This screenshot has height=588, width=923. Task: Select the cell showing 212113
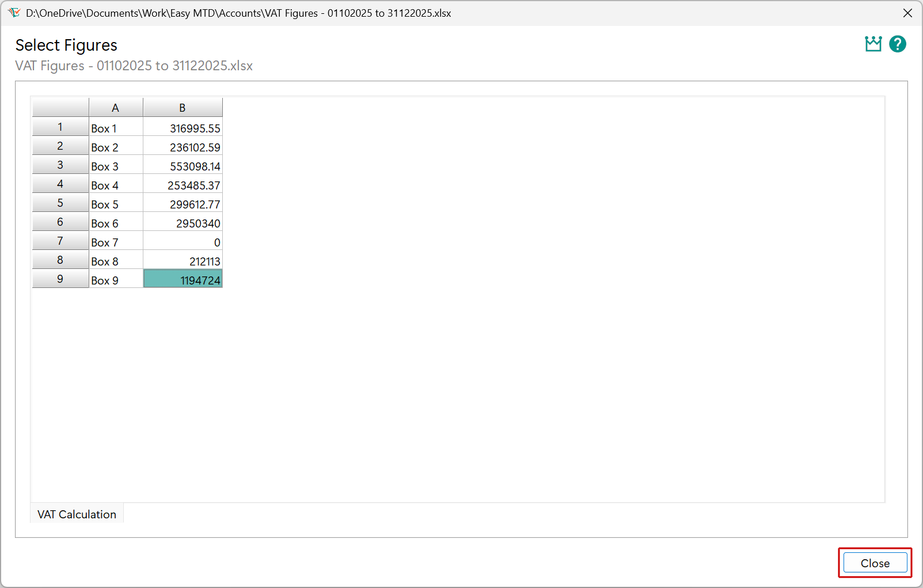click(x=183, y=260)
